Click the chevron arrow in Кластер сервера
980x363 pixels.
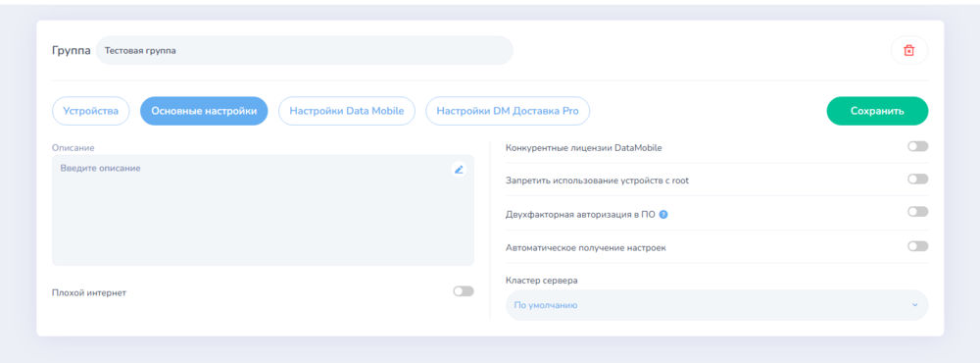click(x=915, y=305)
